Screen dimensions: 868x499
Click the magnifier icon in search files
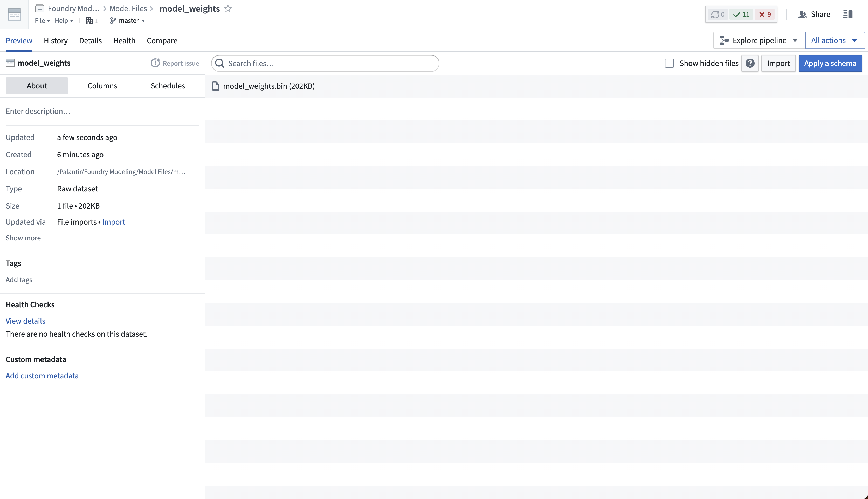220,63
